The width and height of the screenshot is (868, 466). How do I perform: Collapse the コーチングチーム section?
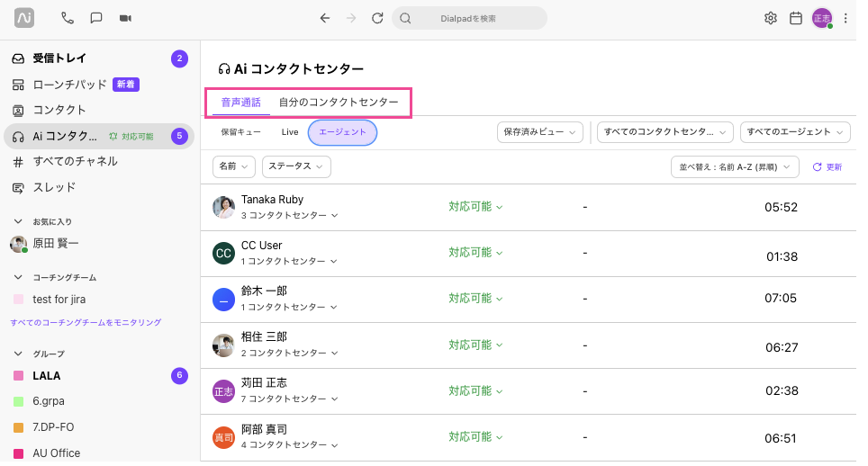(x=18, y=277)
